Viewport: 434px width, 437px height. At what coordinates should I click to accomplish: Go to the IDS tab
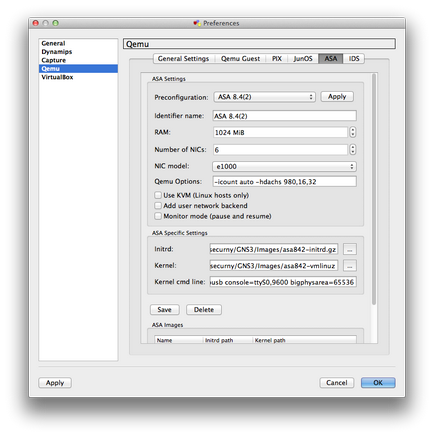354,59
